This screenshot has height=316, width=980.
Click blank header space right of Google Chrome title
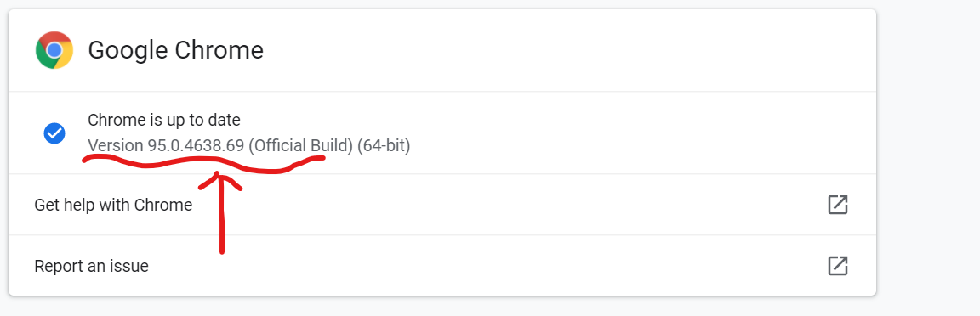point(562,50)
